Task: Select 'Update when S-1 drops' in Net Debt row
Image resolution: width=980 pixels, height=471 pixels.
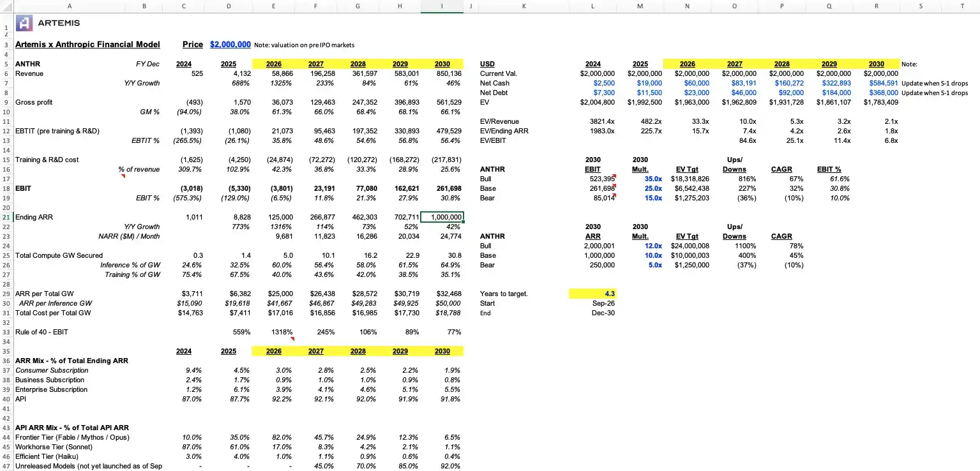Action: (935, 93)
